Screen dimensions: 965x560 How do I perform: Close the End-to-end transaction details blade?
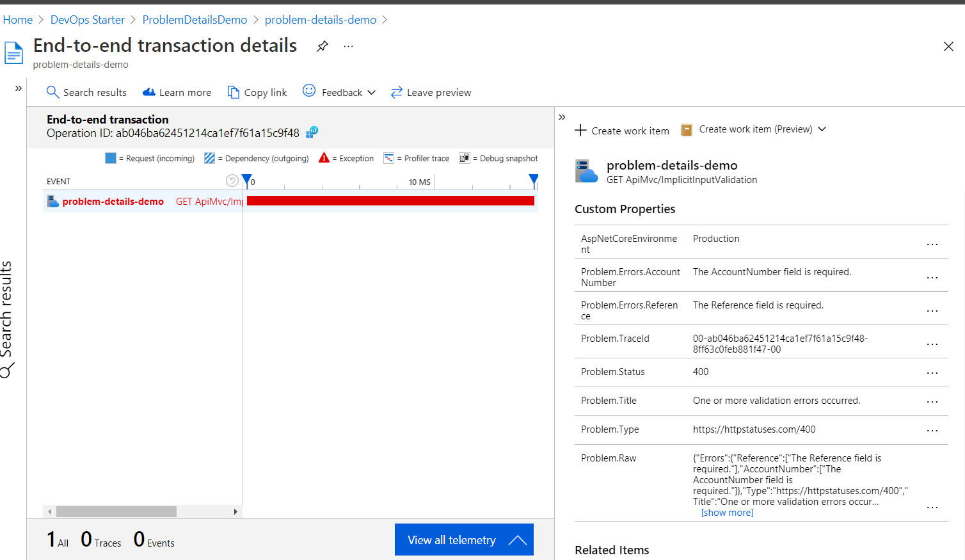[948, 46]
